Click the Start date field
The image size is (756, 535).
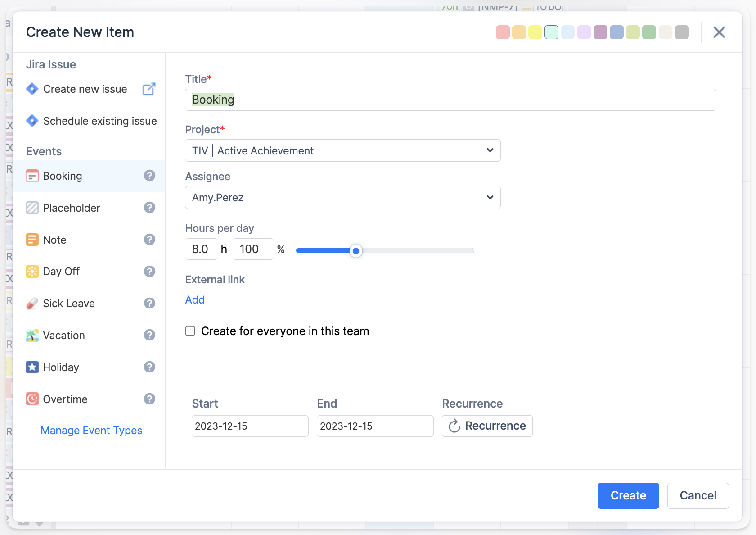(x=250, y=426)
